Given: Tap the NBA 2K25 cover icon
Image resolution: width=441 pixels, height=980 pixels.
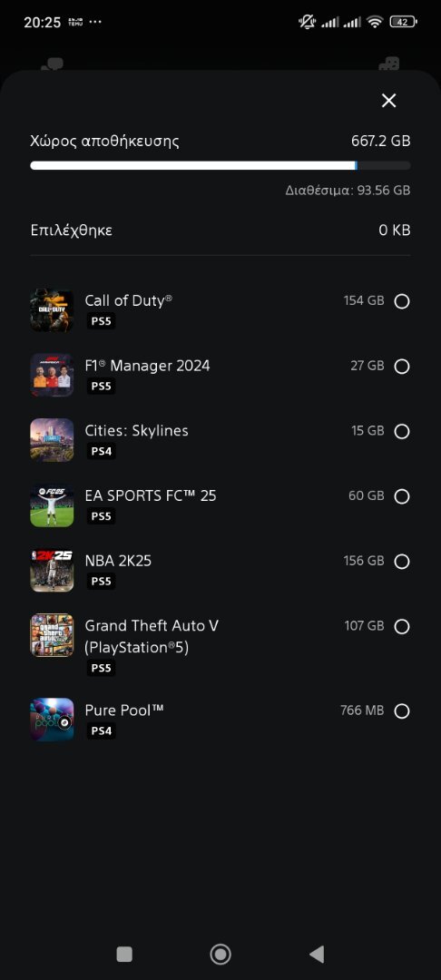Looking at the screenshot, I should click(x=52, y=570).
